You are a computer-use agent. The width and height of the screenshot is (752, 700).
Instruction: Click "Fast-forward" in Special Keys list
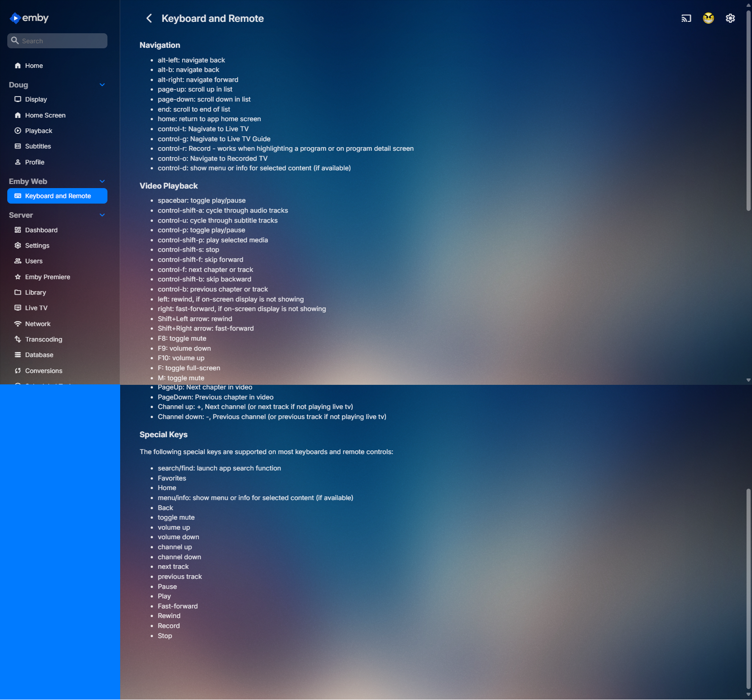178,606
